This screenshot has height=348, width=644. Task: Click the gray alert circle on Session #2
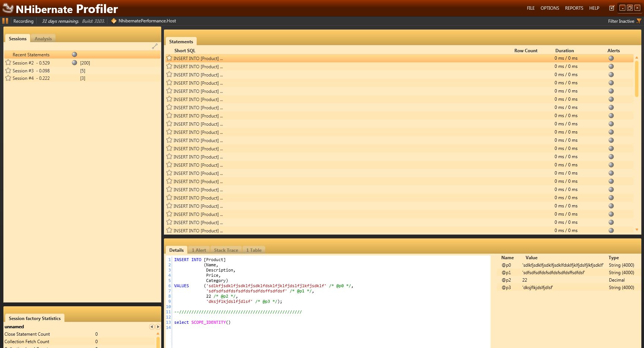(74, 63)
